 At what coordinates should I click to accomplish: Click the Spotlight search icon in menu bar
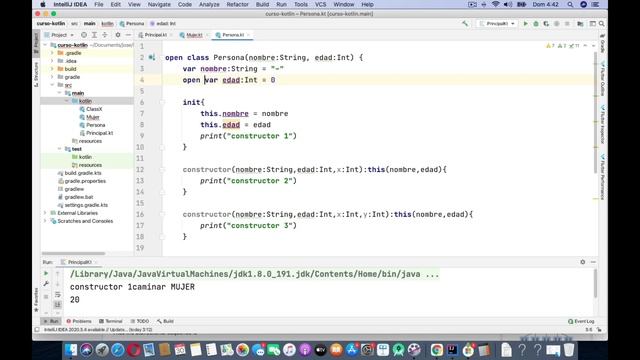pos(570,4)
